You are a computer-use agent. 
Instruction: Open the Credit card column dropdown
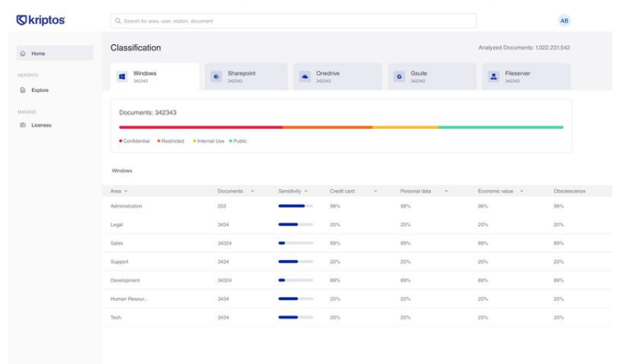coord(375,191)
